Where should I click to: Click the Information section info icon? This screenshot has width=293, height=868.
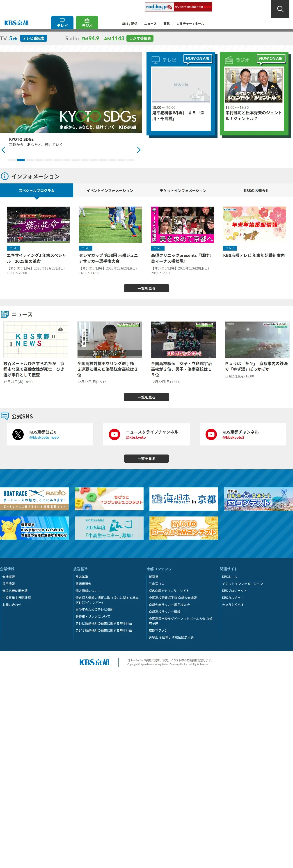[x=5, y=176]
